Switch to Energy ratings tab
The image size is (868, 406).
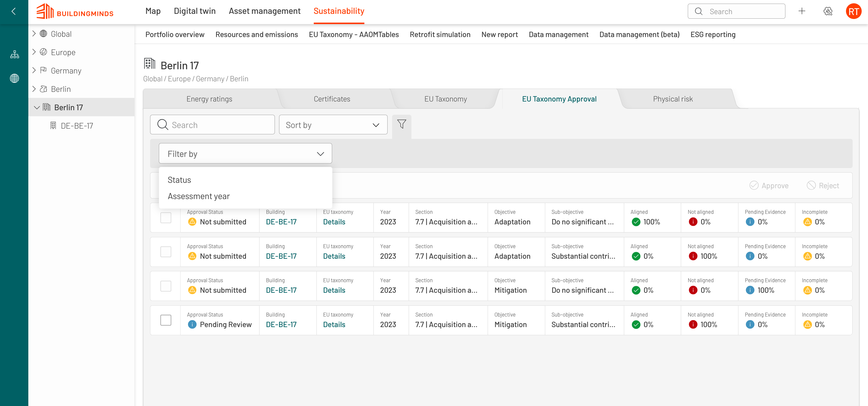209,99
